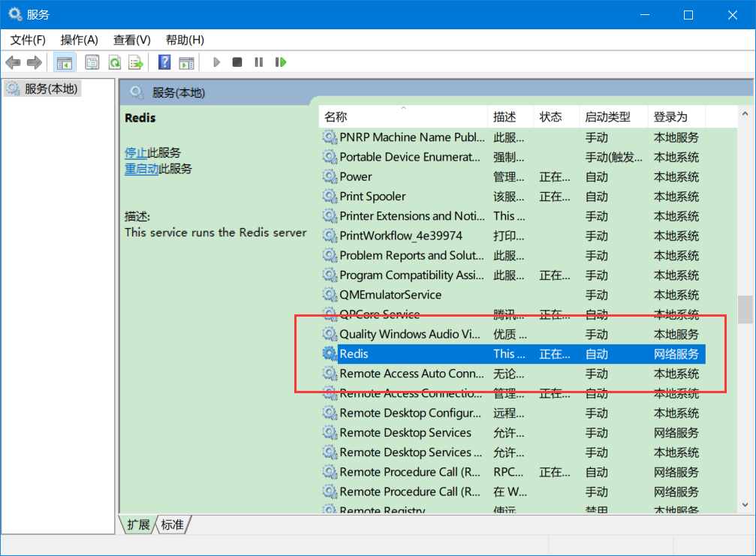Click the Stop Service square icon
This screenshot has height=556, width=756.
click(237, 62)
